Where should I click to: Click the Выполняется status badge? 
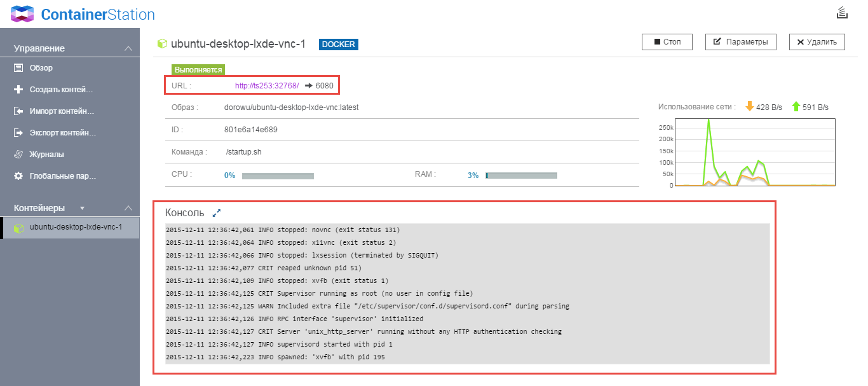[x=198, y=70]
